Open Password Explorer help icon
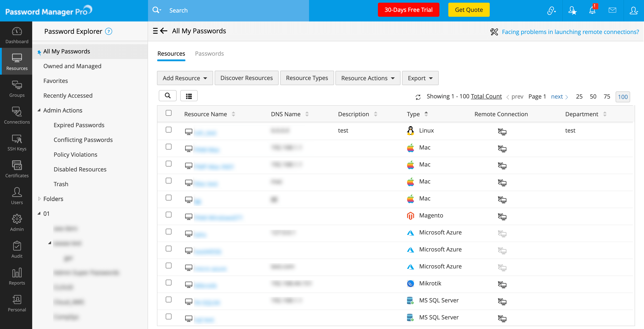This screenshot has height=329, width=644. (108, 32)
